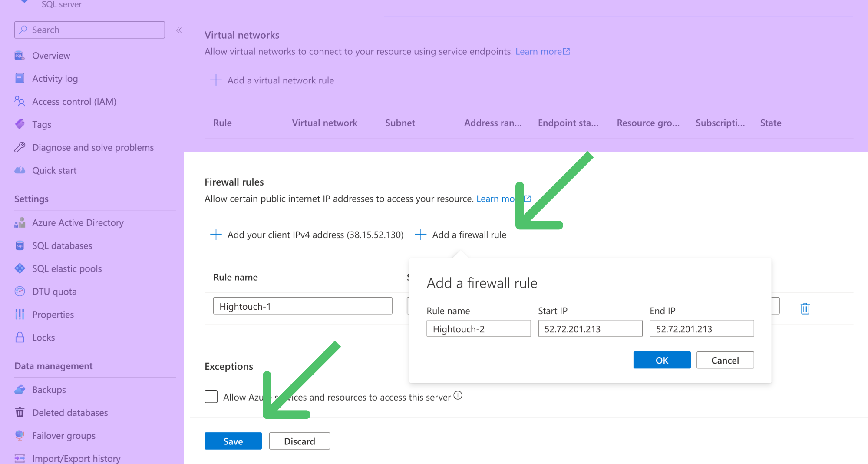Click the Tags label icon
The width and height of the screenshot is (868, 464).
click(x=20, y=125)
